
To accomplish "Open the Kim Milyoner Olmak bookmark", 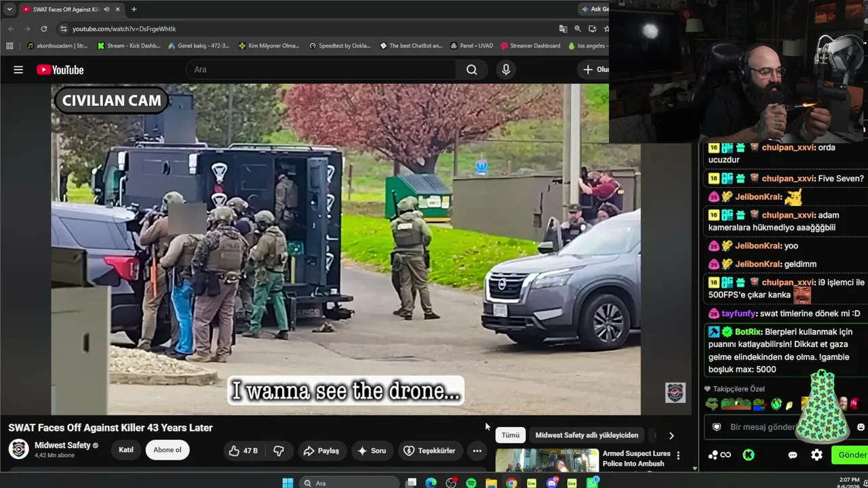I will pyautogui.click(x=269, y=46).
